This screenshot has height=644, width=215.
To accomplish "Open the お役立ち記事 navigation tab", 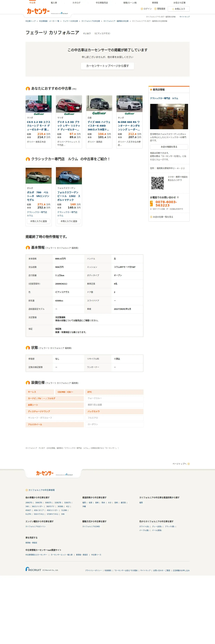I will (x=180, y=3).
